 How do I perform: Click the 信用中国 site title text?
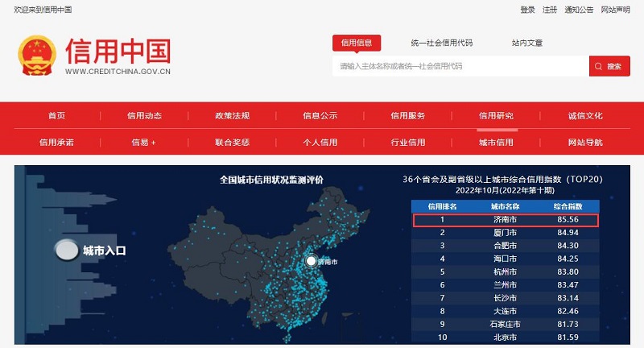118,52
